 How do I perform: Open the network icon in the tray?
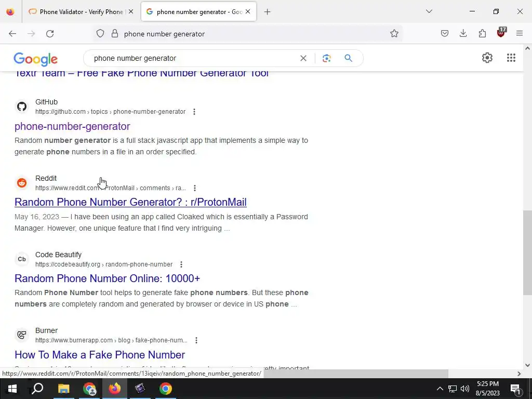click(453, 389)
